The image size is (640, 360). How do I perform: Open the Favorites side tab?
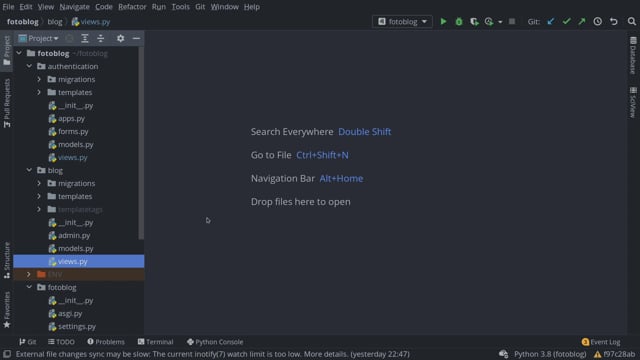point(7,310)
